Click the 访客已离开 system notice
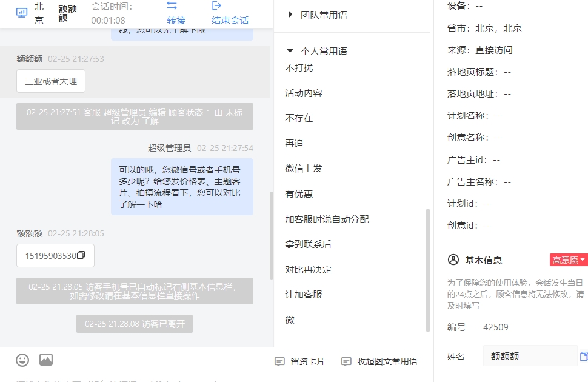This screenshot has height=382, width=588. [x=135, y=324]
